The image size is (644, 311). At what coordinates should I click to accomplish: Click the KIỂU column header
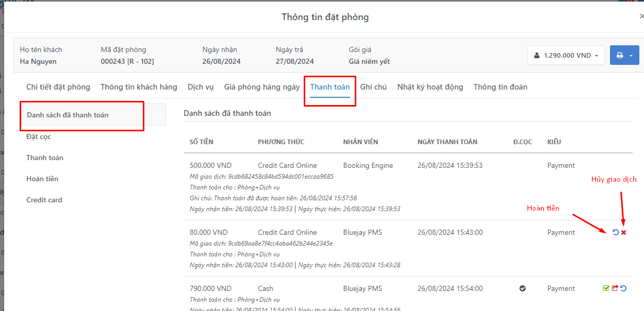[x=554, y=142]
